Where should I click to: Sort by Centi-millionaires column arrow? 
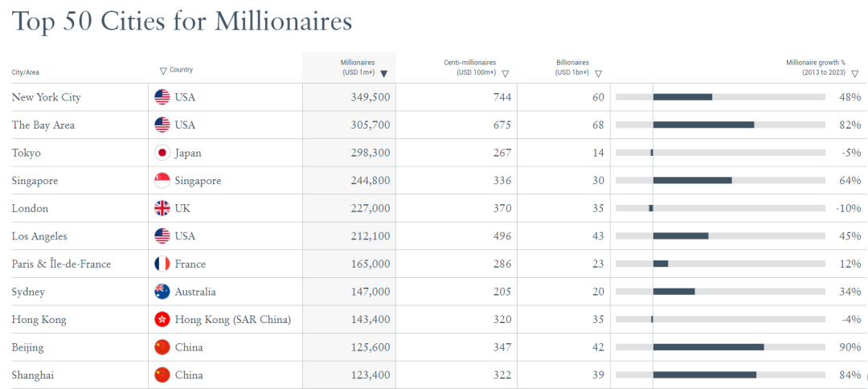(505, 73)
